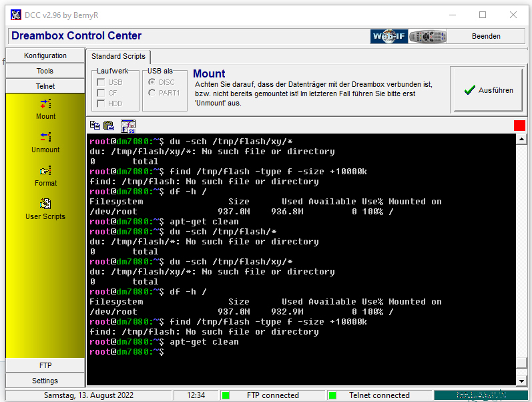Image resolution: width=532 pixels, height=402 pixels.
Task: Click the red status indicator square
Action: (519, 126)
